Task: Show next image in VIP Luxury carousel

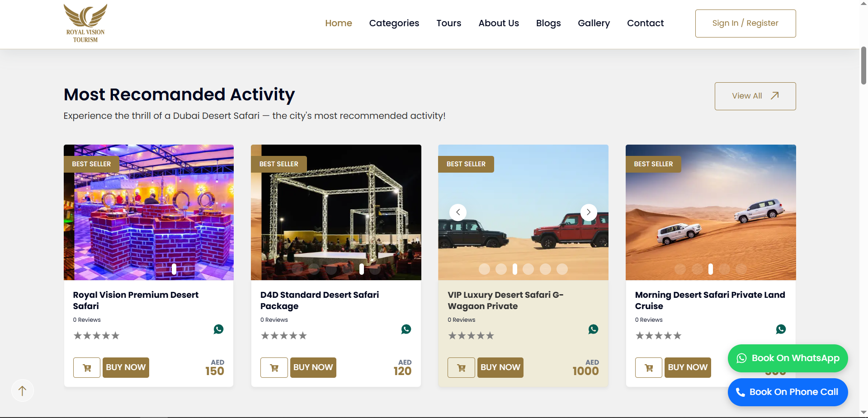Action: click(588, 212)
